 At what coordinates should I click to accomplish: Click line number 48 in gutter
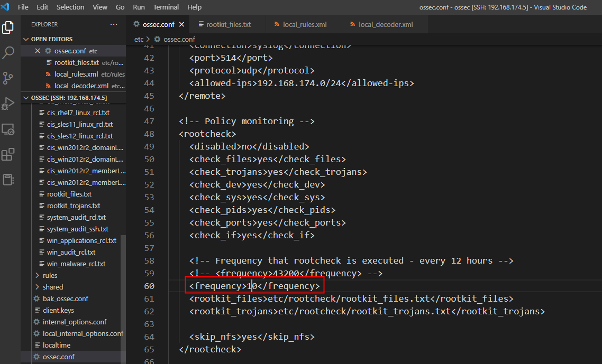(x=149, y=134)
